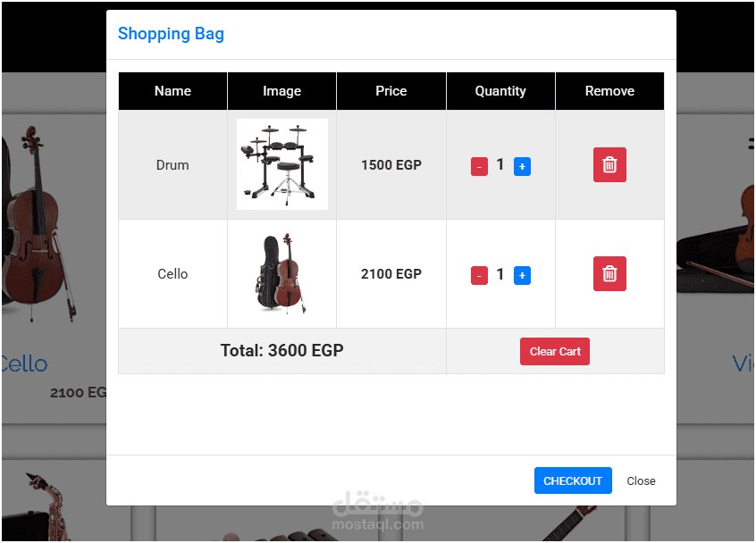
Task: Click the Price column header
Action: pos(391,91)
